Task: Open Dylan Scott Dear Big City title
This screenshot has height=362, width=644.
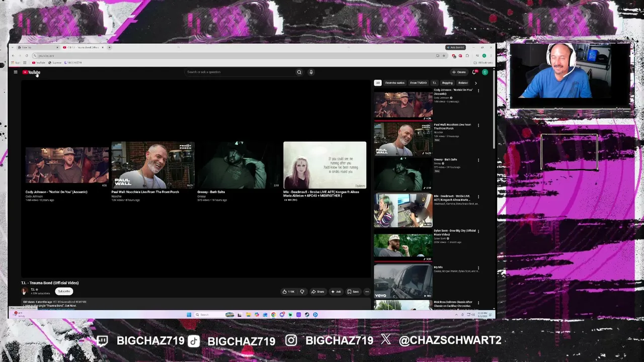Action: [x=455, y=232]
